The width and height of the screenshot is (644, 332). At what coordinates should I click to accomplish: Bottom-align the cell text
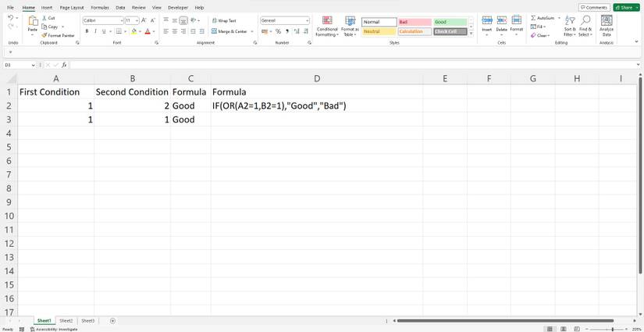point(183,20)
